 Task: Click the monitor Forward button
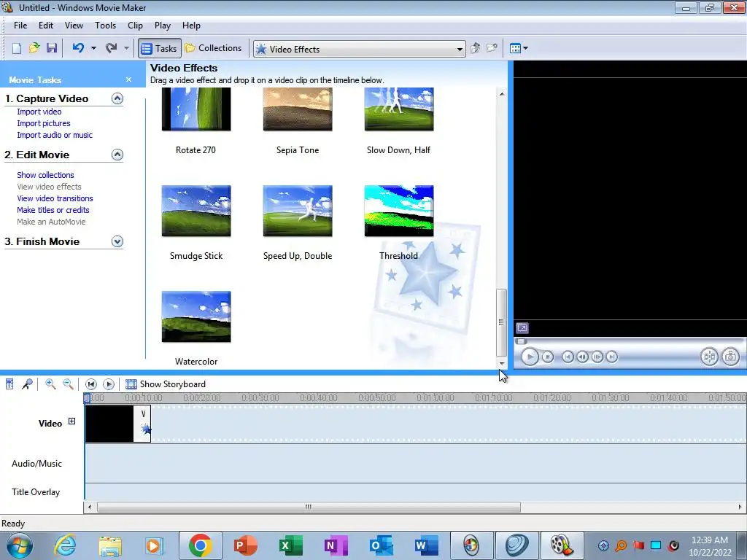[x=612, y=357]
